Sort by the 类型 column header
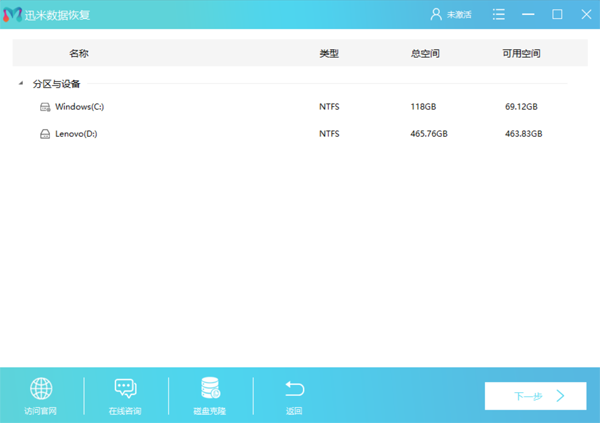This screenshot has width=600, height=423. [x=329, y=53]
